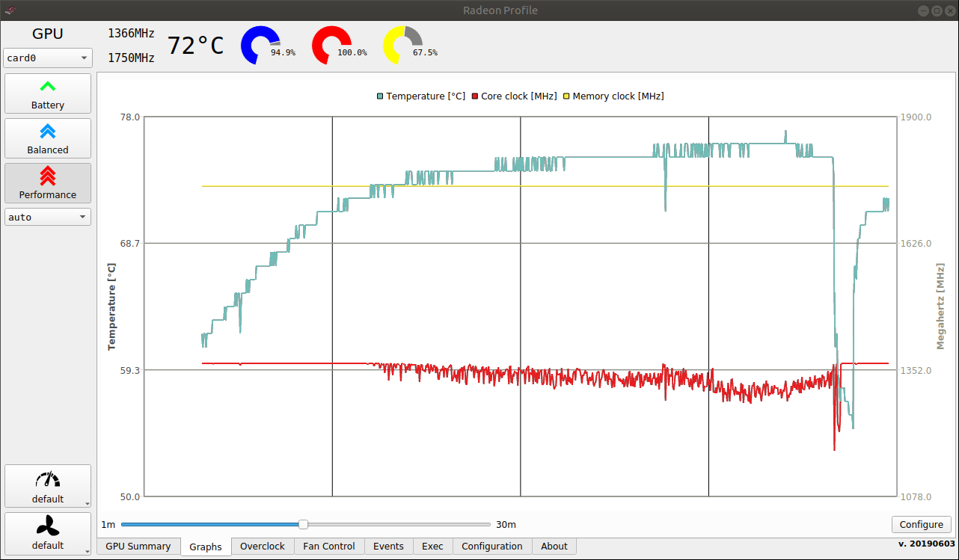The width and height of the screenshot is (959, 560).
Task: Switch to the Balanced power profile
Action: tap(48, 138)
